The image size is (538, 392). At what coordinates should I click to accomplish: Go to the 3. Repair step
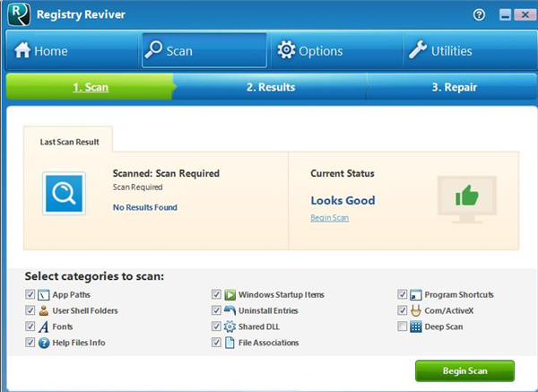pyautogui.click(x=454, y=87)
